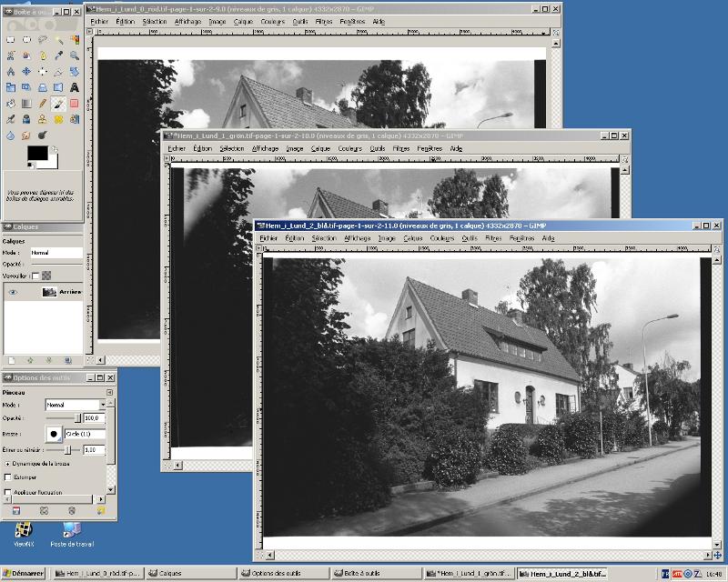Open the Mode dropdown in tool options
Image resolution: width=728 pixels, height=582 pixels.
point(76,404)
